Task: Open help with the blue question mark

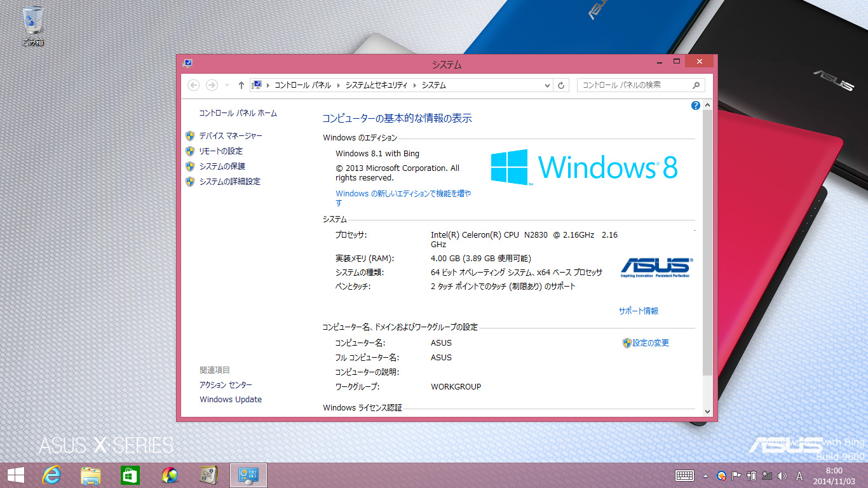Action: 696,105
